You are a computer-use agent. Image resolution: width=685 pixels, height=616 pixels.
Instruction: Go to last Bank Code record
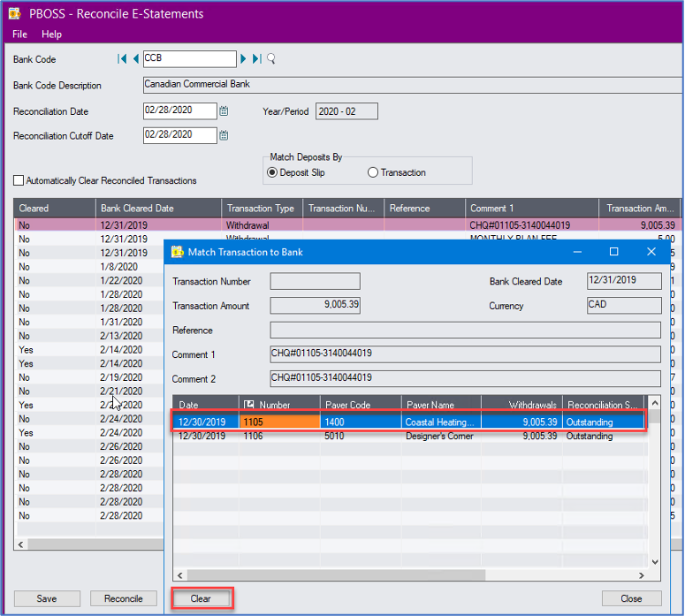(257, 58)
